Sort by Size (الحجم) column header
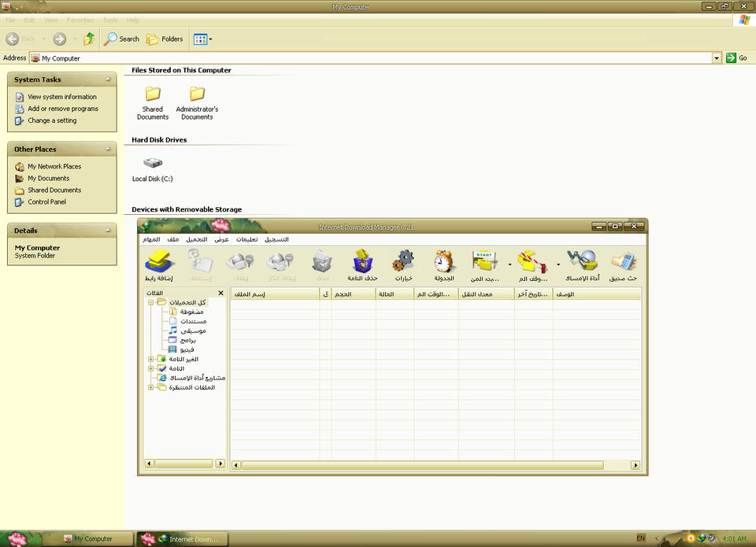 click(x=354, y=294)
